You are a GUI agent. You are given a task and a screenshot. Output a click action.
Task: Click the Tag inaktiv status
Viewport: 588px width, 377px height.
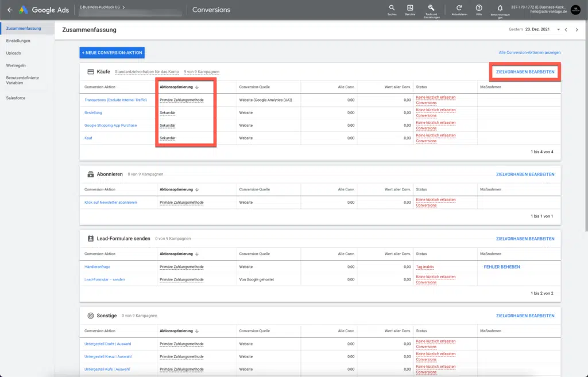pos(425,267)
